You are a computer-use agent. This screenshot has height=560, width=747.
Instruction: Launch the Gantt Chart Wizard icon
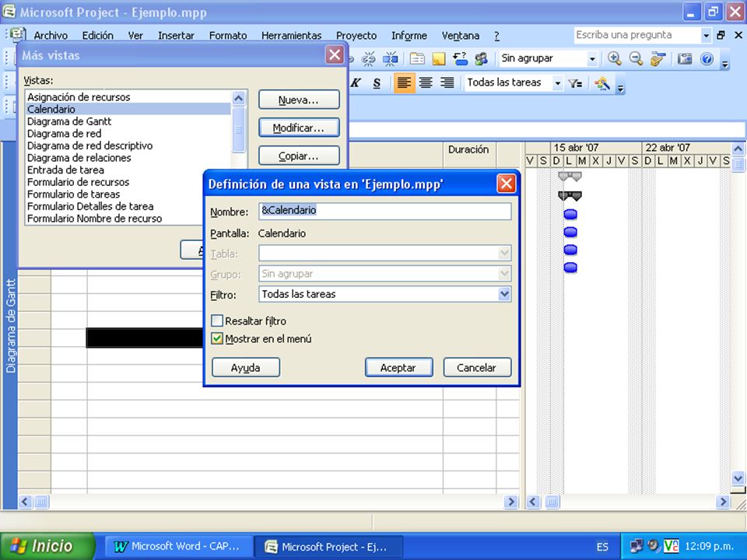[x=602, y=83]
